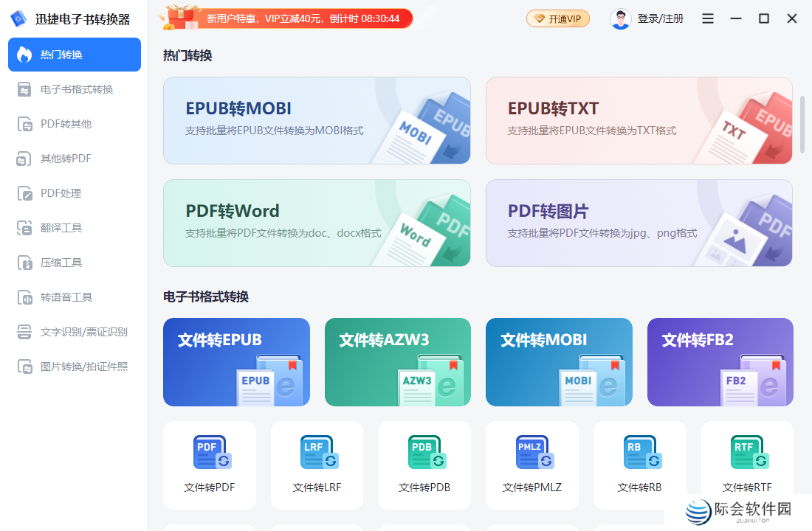Start the 文件转EPUB conversion
Image resolution: width=812 pixels, height=531 pixels.
tap(236, 362)
